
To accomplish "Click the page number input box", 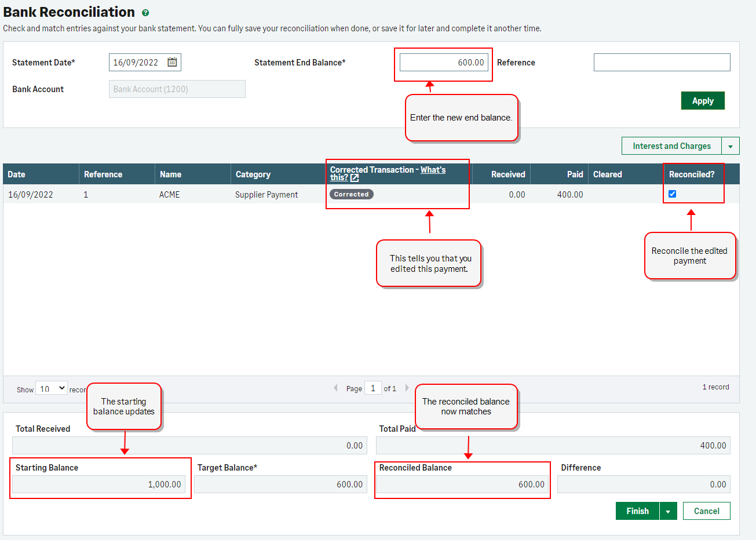I will (x=372, y=388).
